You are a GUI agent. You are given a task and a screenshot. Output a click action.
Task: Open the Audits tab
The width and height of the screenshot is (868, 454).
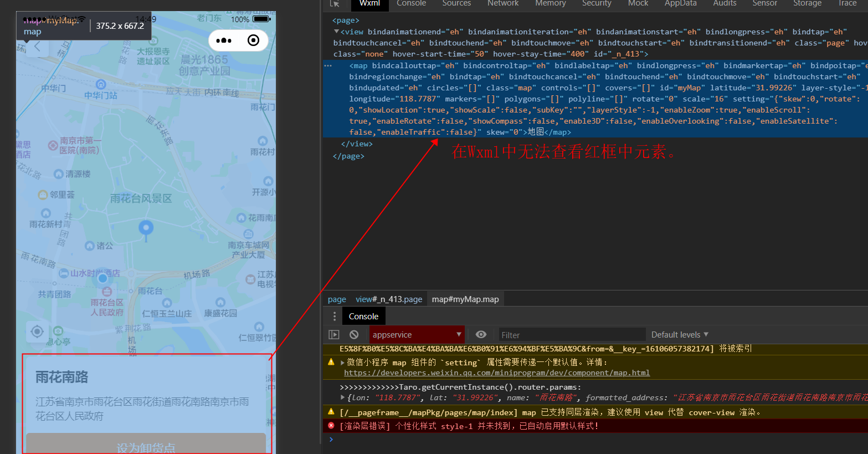725,3
